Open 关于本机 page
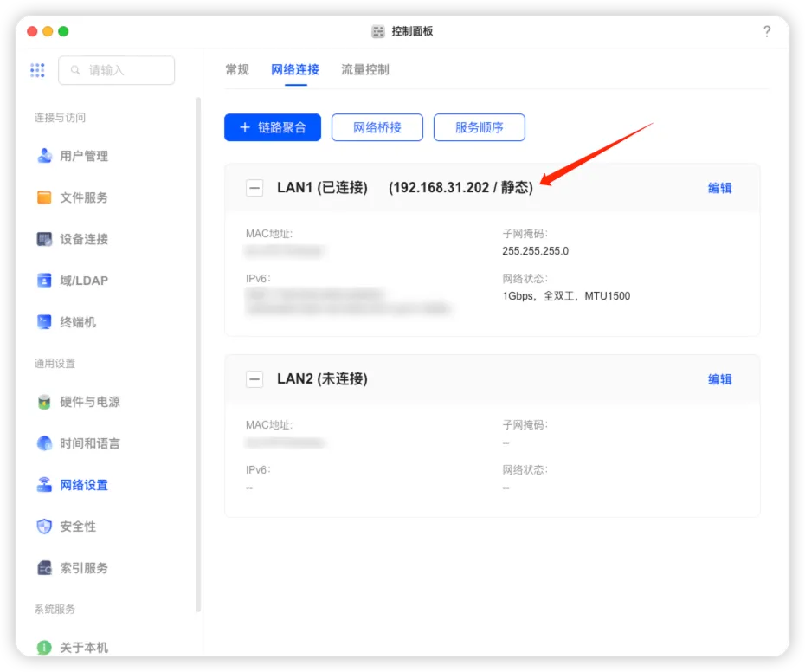This screenshot has width=805, height=672. (x=84, y=648)
